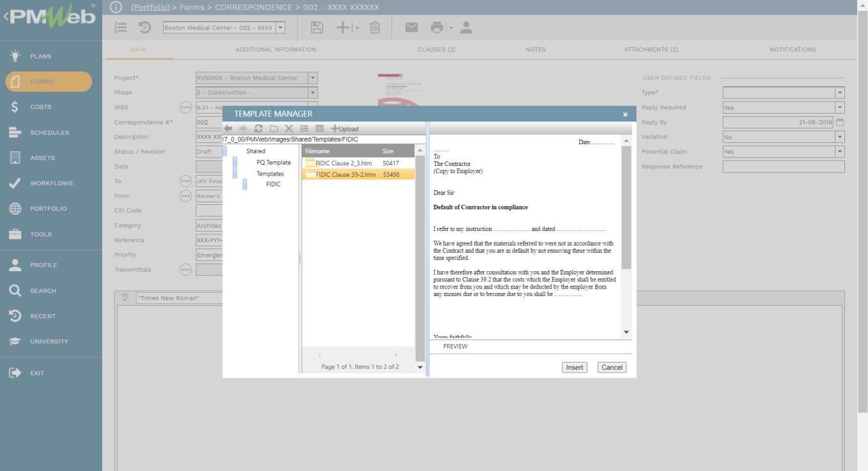The width and height of the screenshot is (868, 471).
Task: Click the Forward arrow in Template Manager
Action: (243, 128)
